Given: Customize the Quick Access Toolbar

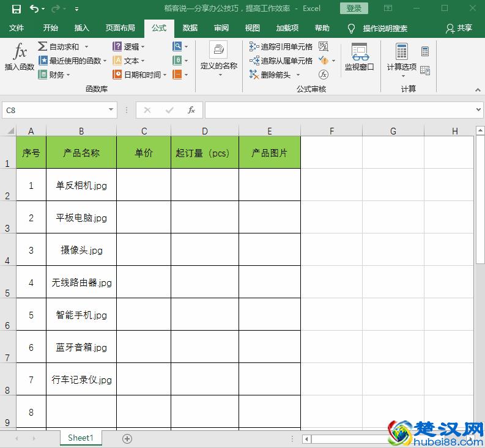Looking at the screenshot, I should pyautogui.click(x=76, y=9).
